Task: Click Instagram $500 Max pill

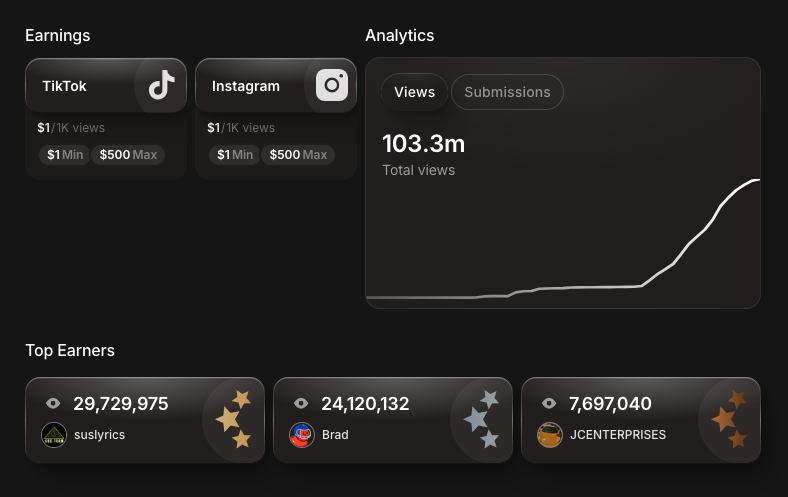Action: 298,155
